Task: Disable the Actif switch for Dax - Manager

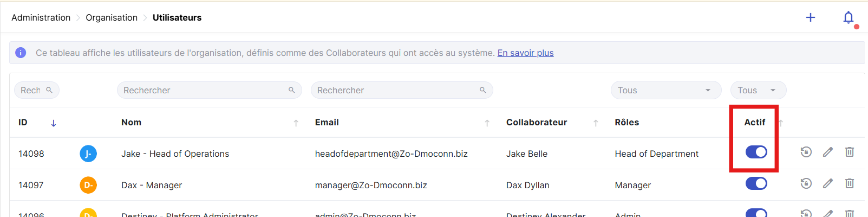Action: click(756, 183)
